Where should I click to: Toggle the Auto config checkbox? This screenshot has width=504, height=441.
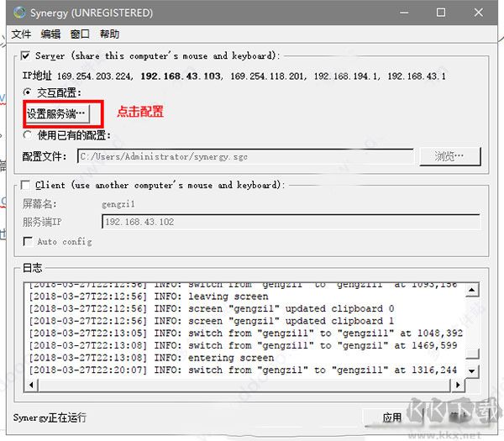(x=28, y=241)
